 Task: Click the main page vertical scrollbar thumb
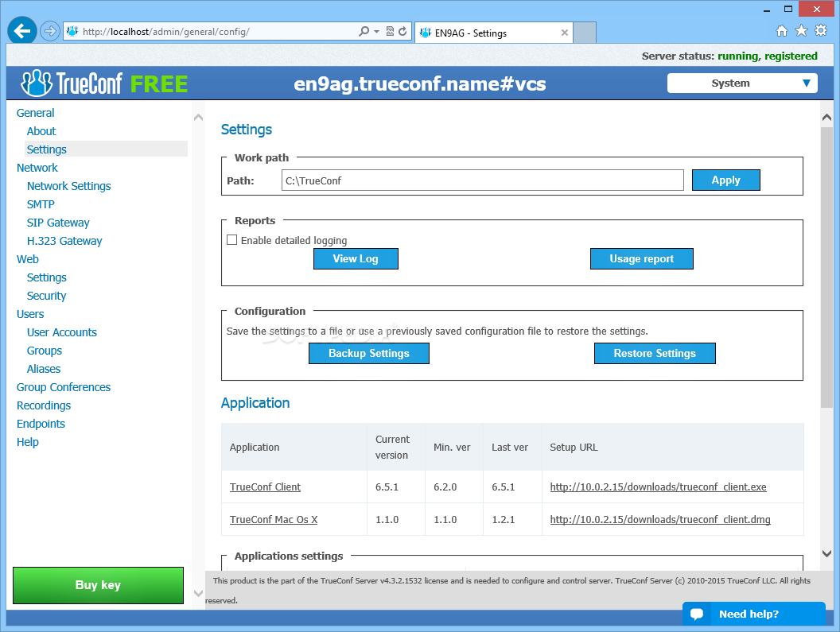point(826,268)
